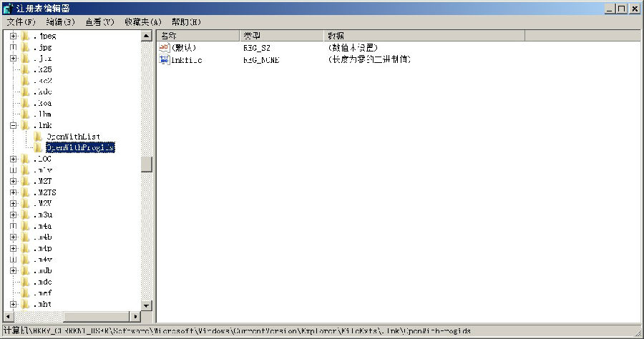This screenshot has height=339, width=644.
Task: Click the OpenWithProgids folder icon
Action: click(39, 147)
